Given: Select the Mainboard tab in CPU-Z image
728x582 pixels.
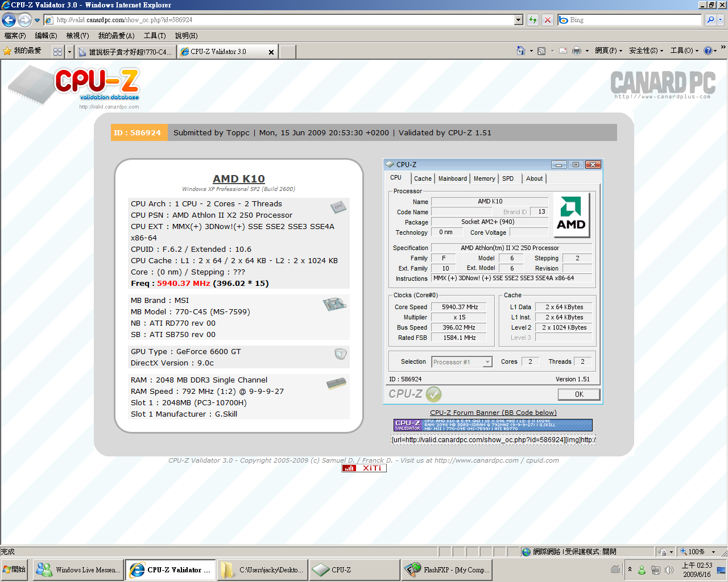Looking at the screenshot, I should tap(453, 178).
